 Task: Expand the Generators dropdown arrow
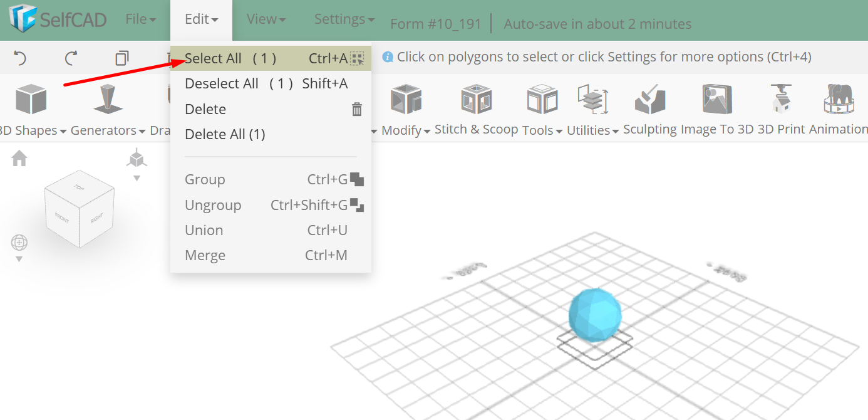coord(142,131)
